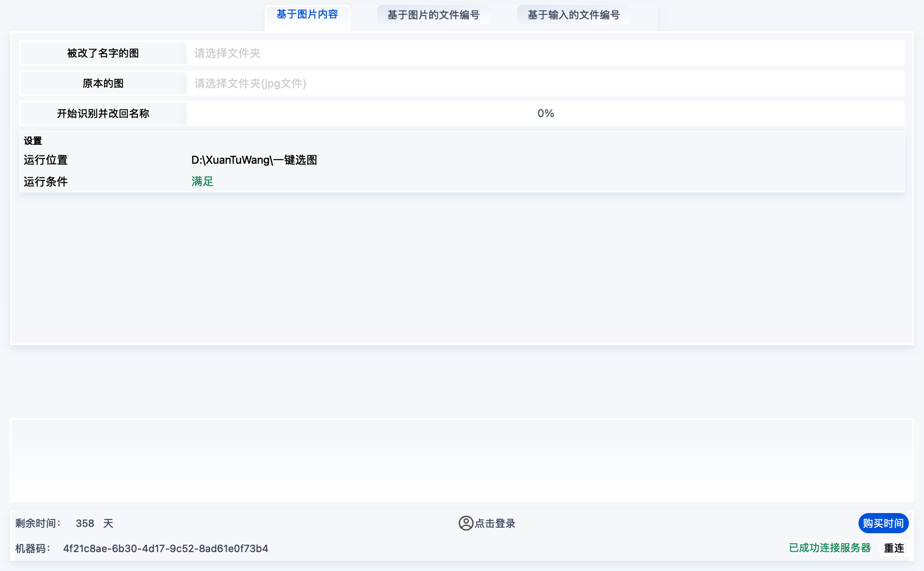The image size is (924, 571).
Task: Open the 基于图片的文件编号 tab
Action: point(433,15)
